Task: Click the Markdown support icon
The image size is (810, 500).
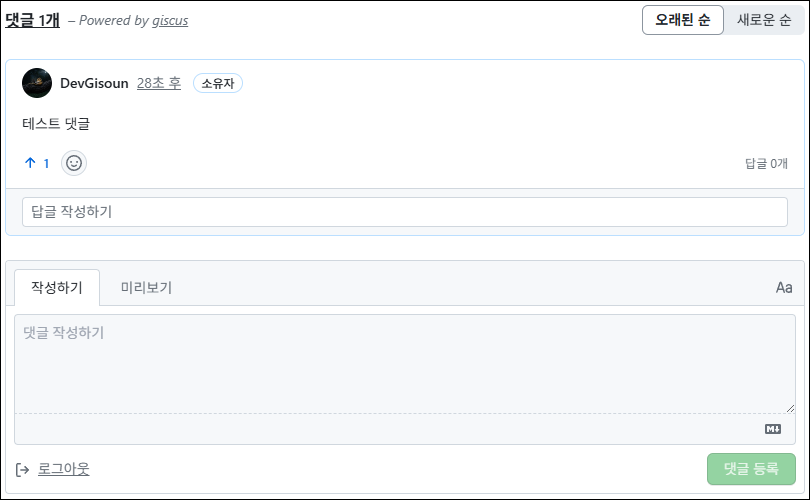Action: (772, 429)
